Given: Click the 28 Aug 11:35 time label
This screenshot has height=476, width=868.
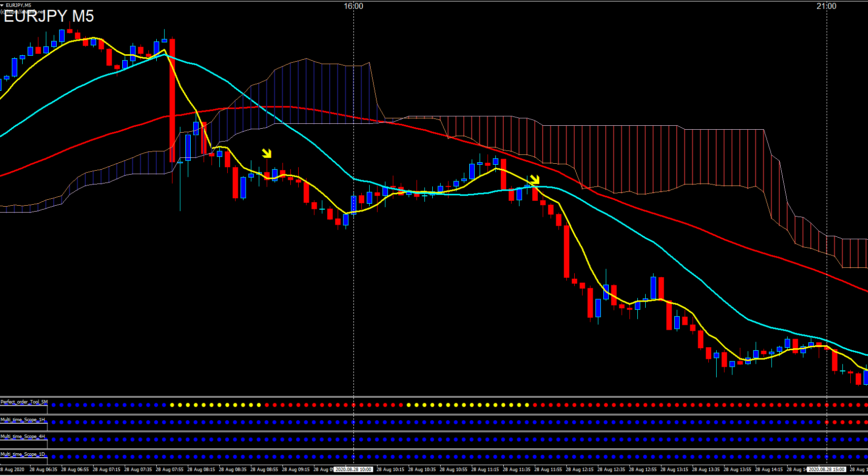Looking at the screenshot, I should tap(517, 470).
